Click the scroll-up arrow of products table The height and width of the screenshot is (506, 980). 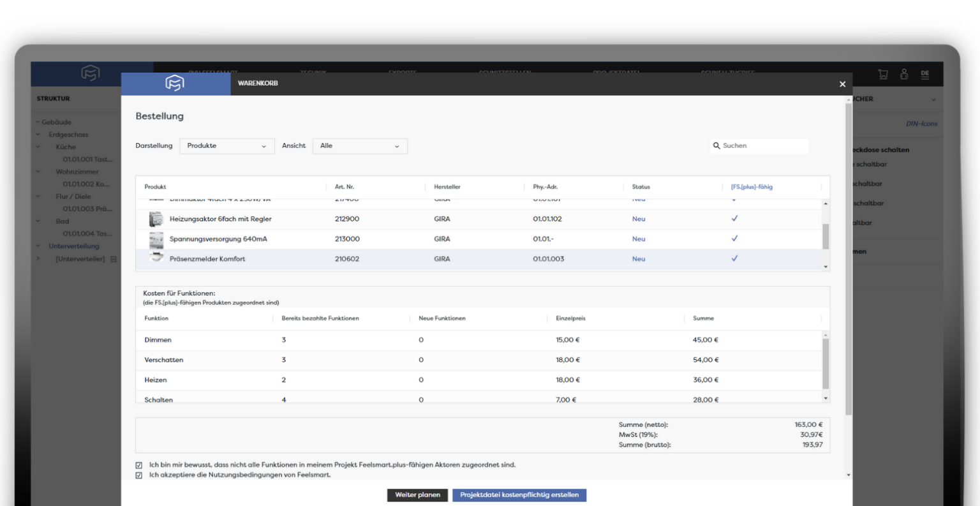[826, 204]
